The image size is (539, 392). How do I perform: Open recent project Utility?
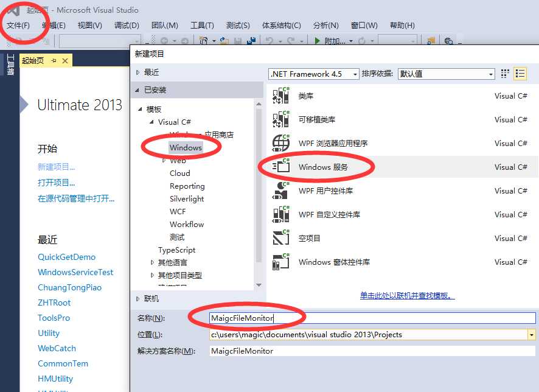pos(49,333)
